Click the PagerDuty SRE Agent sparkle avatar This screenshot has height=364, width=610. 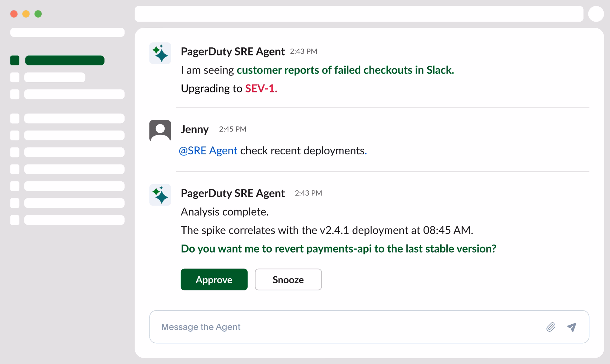(x=160, y=53)
